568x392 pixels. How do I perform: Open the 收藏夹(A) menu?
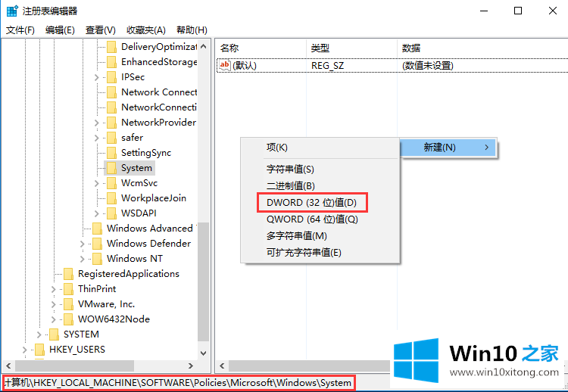145,30
